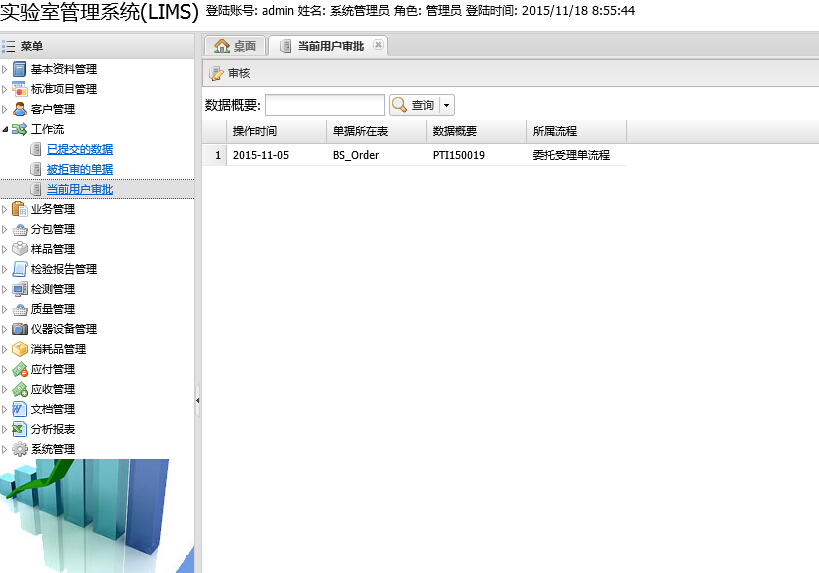Image resolution: width=819 pixels, height=573 pixels.
Task: Click the 样品管理 box icon
Action: coord(19,249)
